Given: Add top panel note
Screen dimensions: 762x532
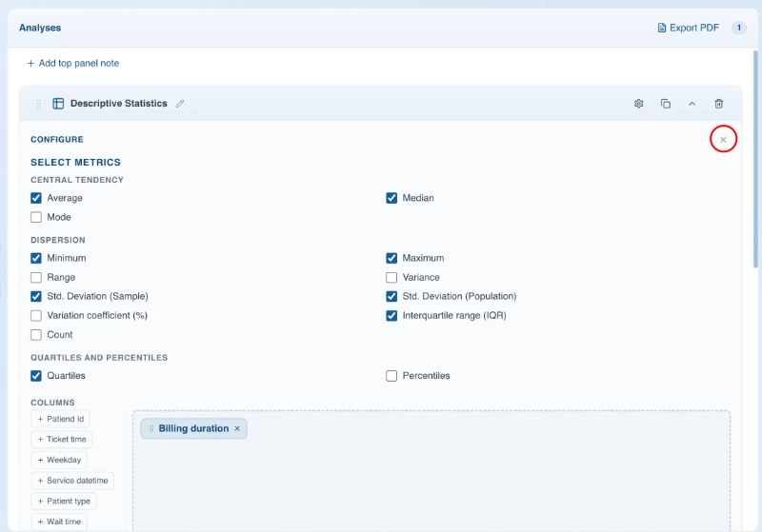Looking at the screenshot, I should 73,63.
